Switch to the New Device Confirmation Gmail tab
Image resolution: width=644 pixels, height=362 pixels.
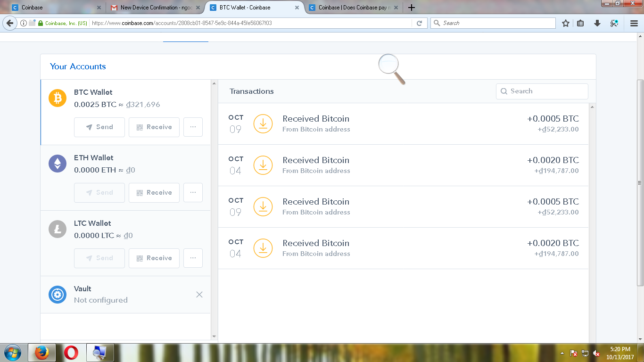[155, 8]
